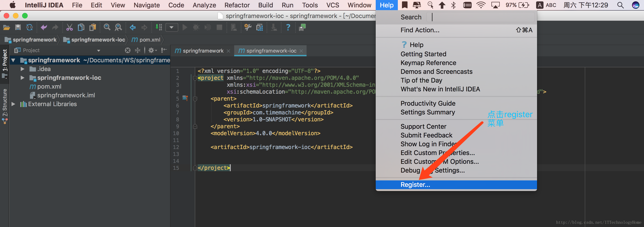Click the Run with Coverage icon
This screenshot has height=227, width=644.
pyautogui.click(x=208, y=27)
